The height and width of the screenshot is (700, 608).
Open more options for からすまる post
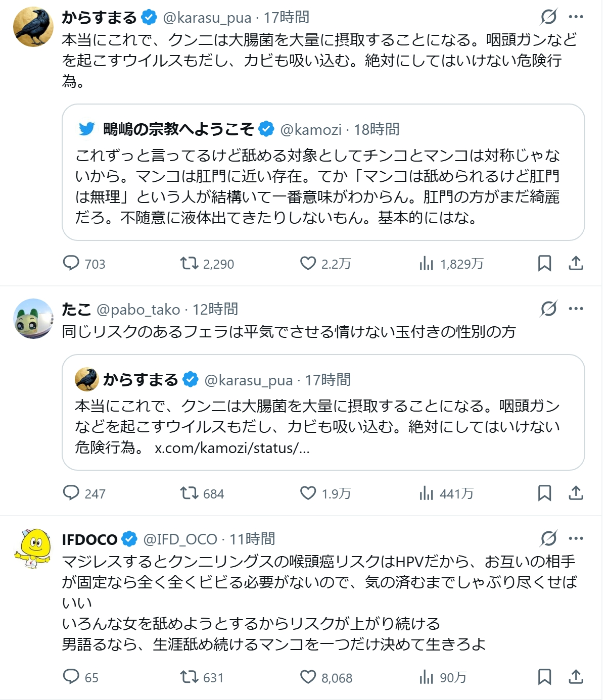(x=576, y=17)
